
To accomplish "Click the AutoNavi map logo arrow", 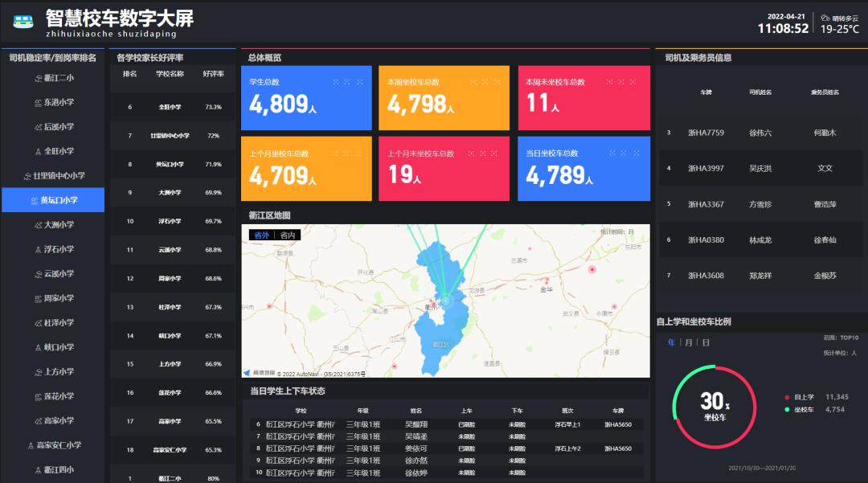I will [248, 373].
